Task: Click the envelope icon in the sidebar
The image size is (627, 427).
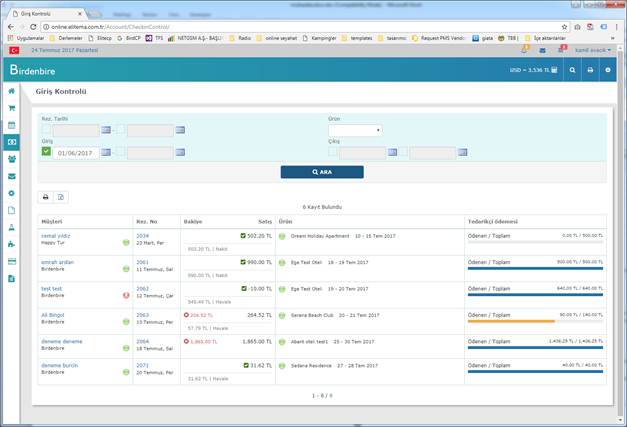Action: point(12,175)
